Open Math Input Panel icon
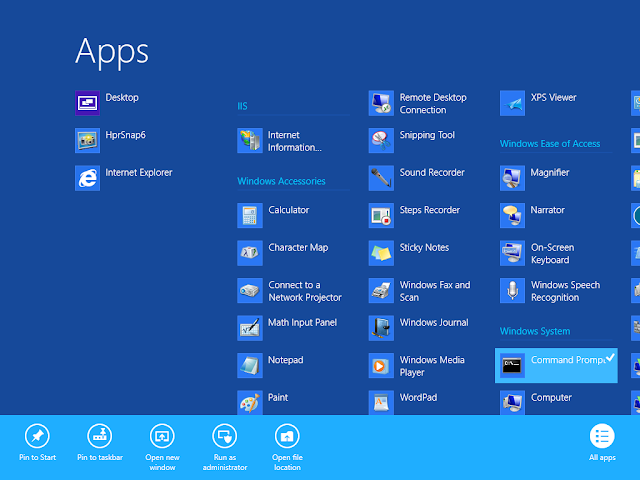This screenshot has width=640, height=480. pos(250,328)
